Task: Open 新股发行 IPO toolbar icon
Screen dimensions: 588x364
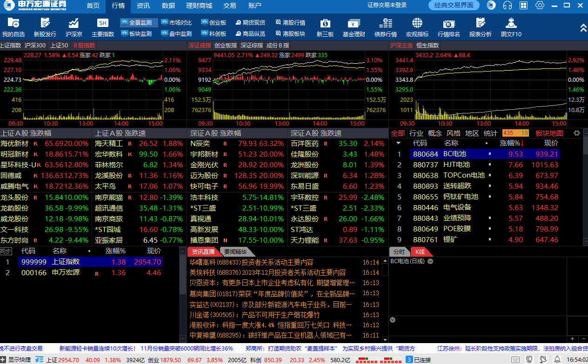Action: coord(45,27)
